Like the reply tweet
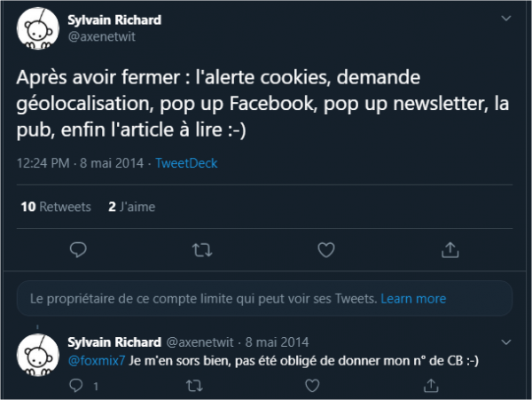This screenshot has width=532, height=400. point(312,386)
